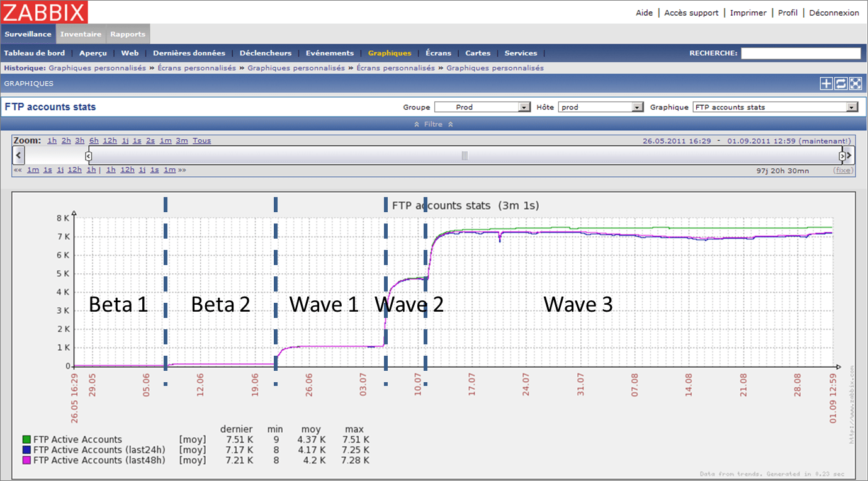This screenshot has width=868, height=481.
Task: Click the left scroll arrow of time bar
Action: (x=18, y=155)
